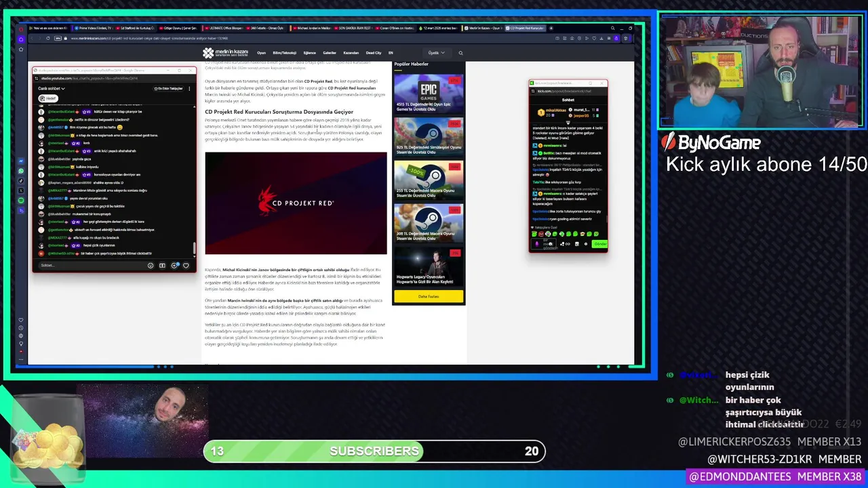Open the 255 TL Macera Oyunu article
The height and width of the screenshot is (488, 868).
pyautogui.click(x=429, y=179)
